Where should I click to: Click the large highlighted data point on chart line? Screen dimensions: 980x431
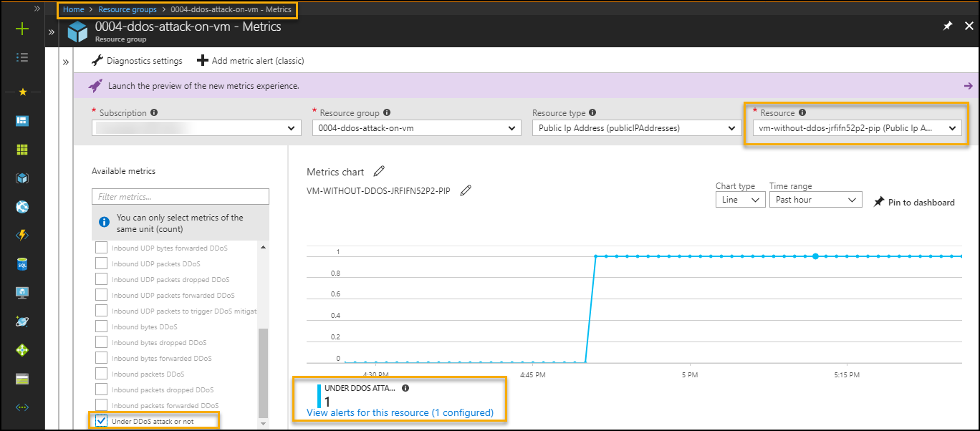815,256
